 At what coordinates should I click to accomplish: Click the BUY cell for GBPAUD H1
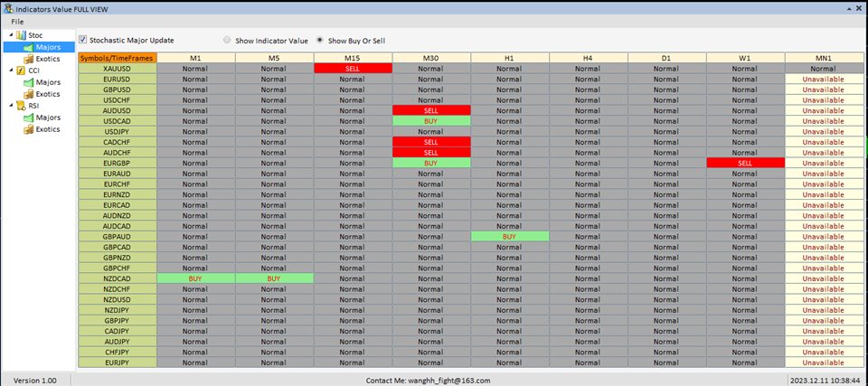point(510,237)
